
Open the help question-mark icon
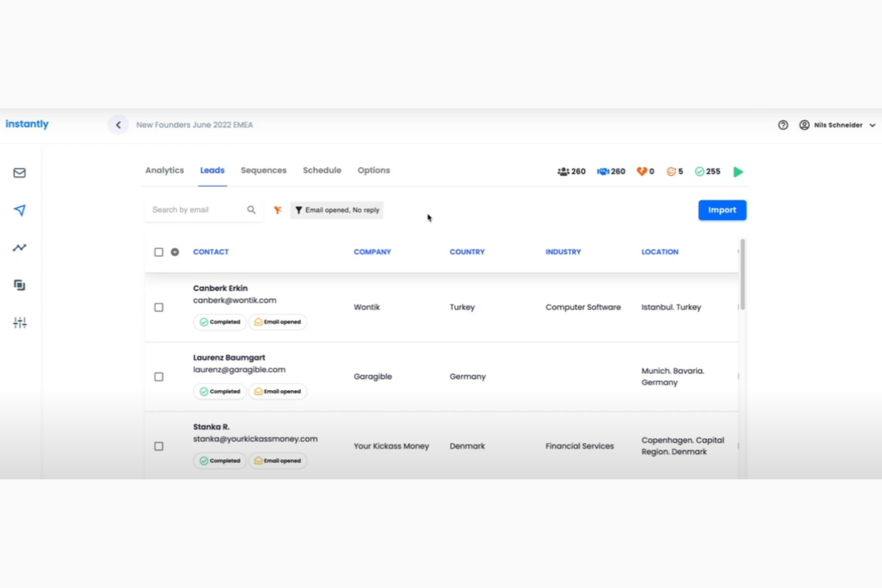tap(783, 125)
